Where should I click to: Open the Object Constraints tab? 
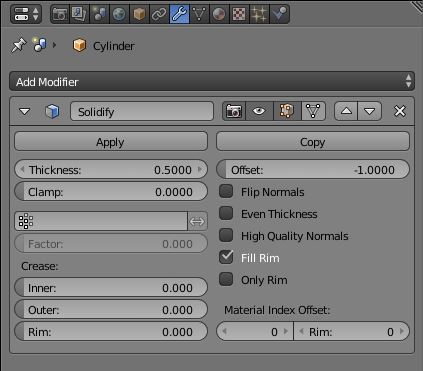[x=159, y=14]
